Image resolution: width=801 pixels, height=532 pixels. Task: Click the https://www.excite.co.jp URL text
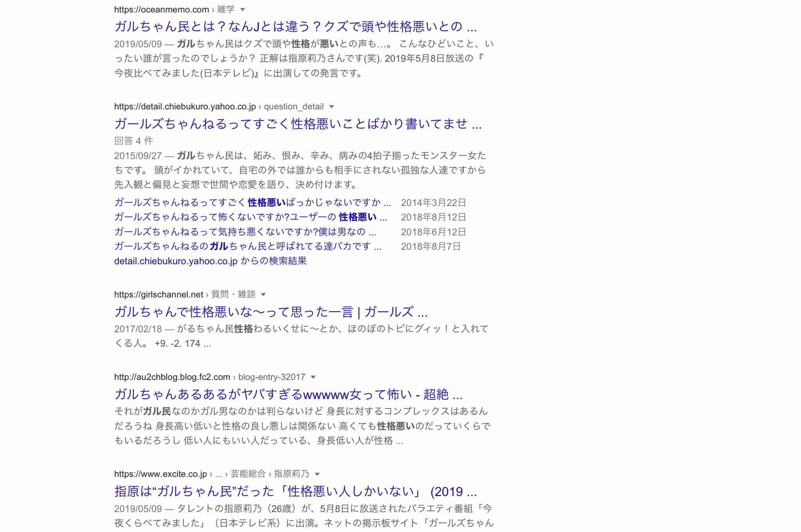click(160, 474)
